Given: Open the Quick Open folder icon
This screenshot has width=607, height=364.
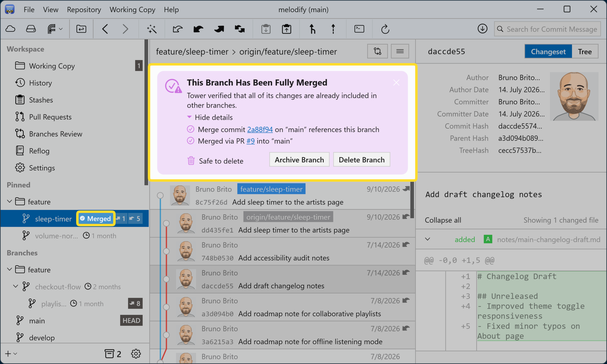Looking at the screenshot, I should click(x=81, y=29).
